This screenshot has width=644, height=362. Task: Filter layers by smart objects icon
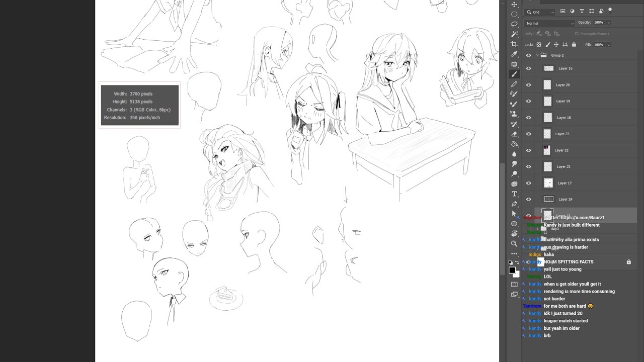click(601, 11)
